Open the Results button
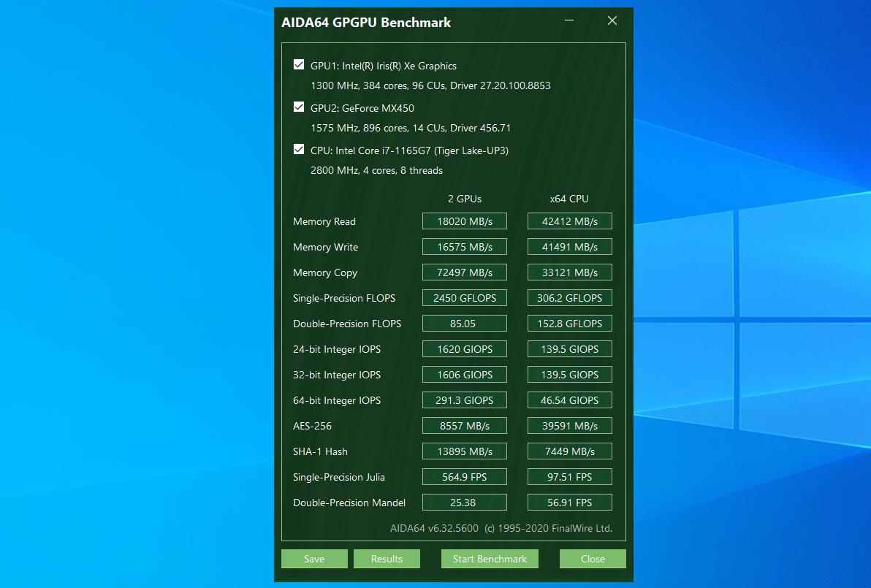Viewport: 871px width, 588px height. point(387,559)
